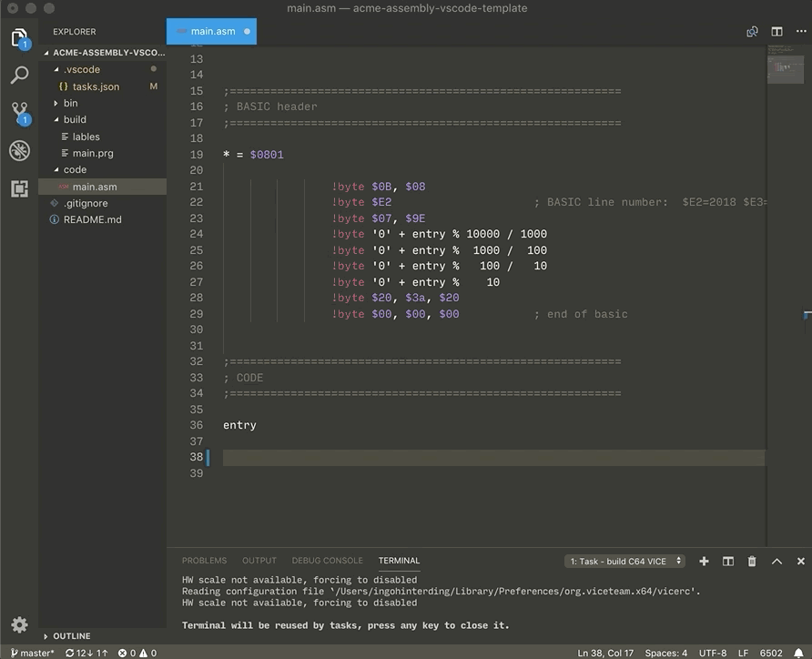
Task: Open the More Actions ellipsis menu
Action: (800, 32)
